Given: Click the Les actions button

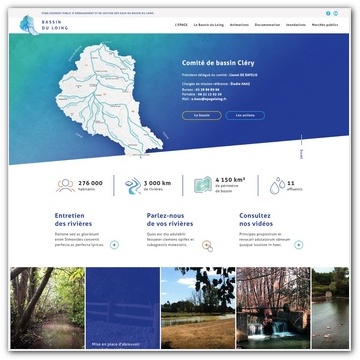Looking at the screenshot, I should tap(245, 115).
